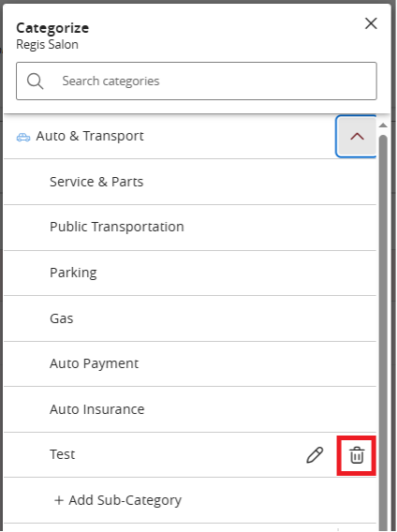Click the magnifying glass search icon

(36, 81)
